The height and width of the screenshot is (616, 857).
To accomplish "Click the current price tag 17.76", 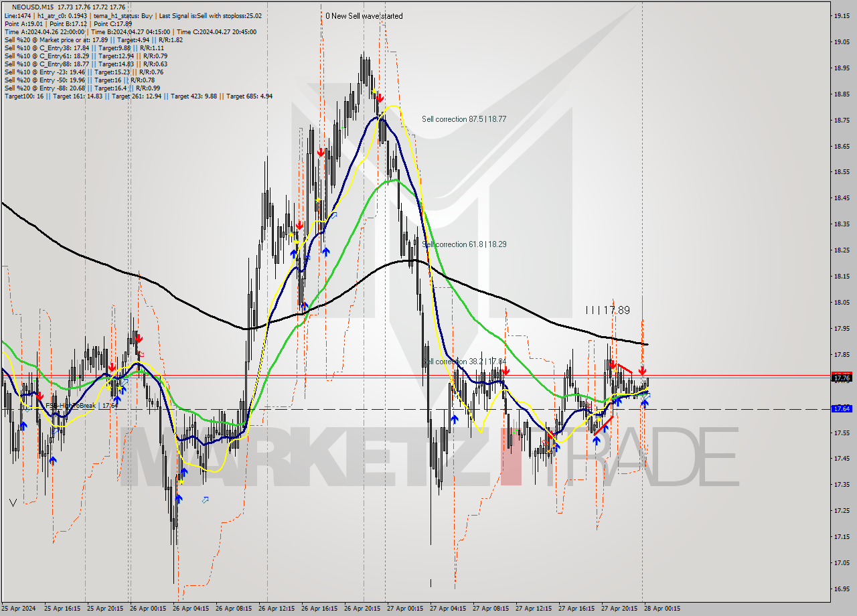I will point(842,378).
